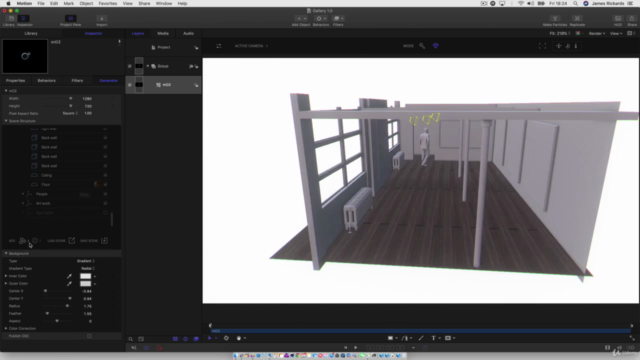Open the Object menu

click(86, 3)
